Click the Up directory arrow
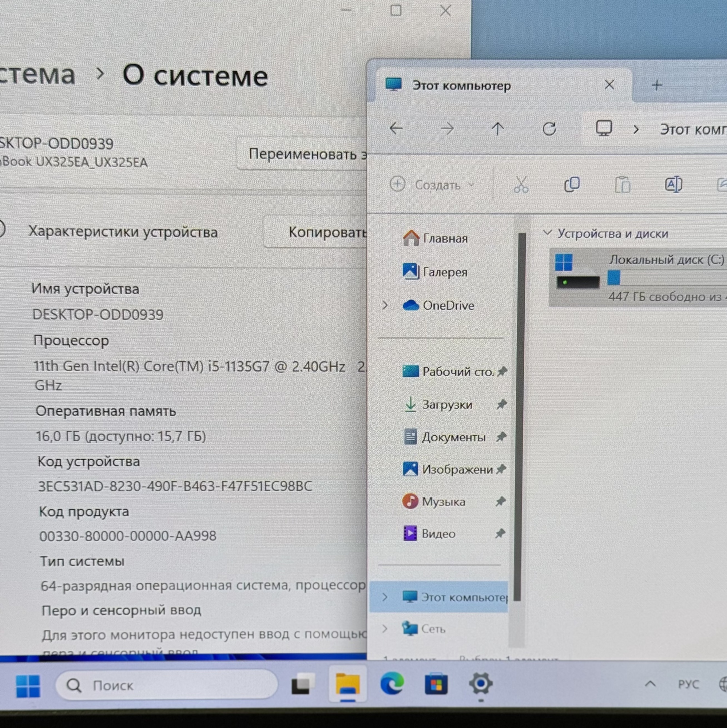 coord(498,129)
